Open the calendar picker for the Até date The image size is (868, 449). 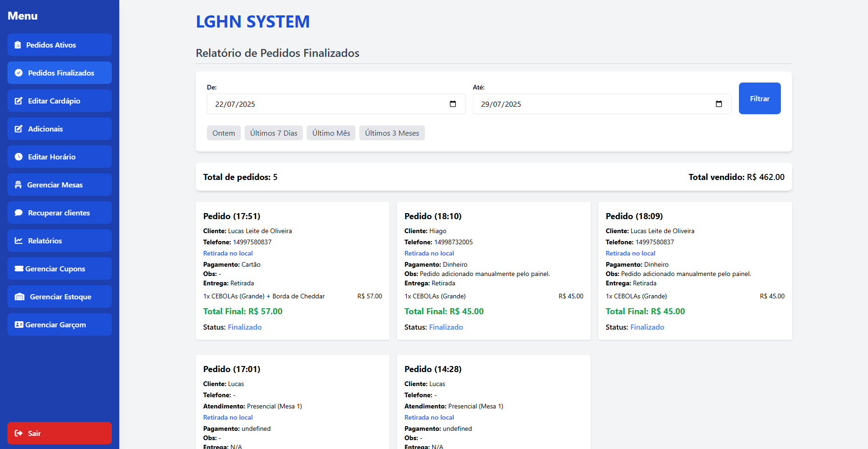coord(719,104)
